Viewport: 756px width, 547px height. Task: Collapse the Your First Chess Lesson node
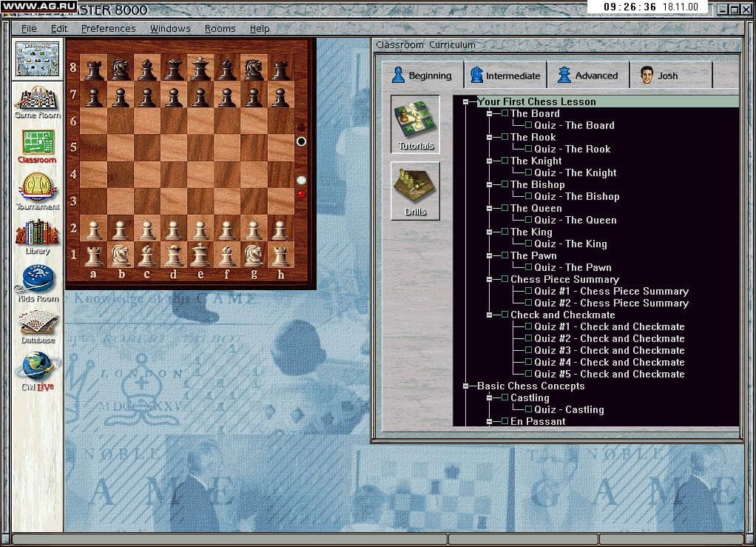tap(466, 102)
